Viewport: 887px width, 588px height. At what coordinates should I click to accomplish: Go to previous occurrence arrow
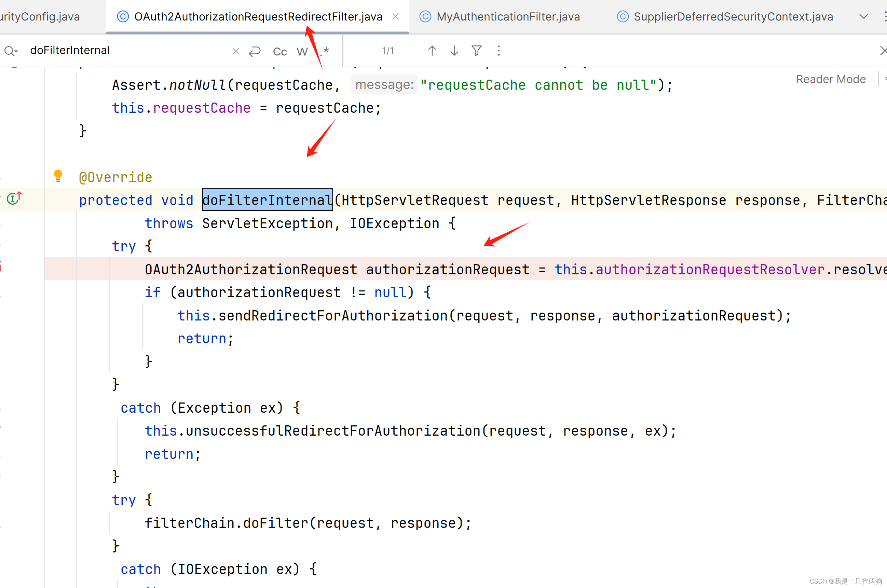pyautogui.click(x=432, y=51)
